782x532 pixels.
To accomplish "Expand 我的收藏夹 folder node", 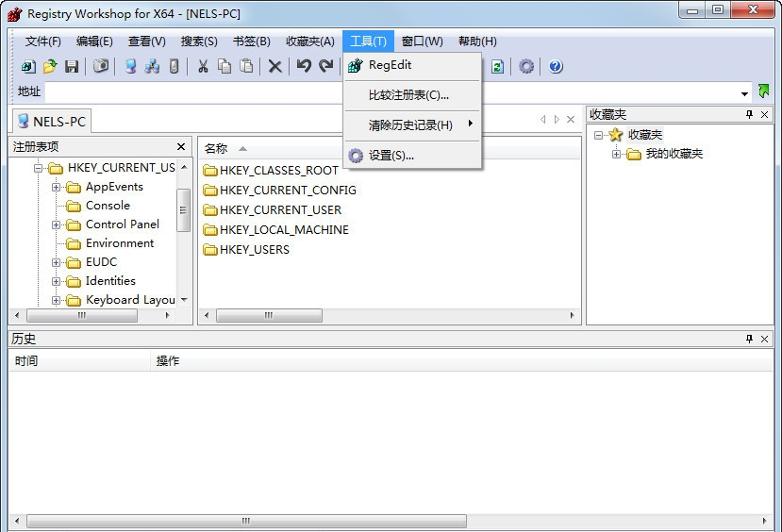I will [x=616, y=154].
